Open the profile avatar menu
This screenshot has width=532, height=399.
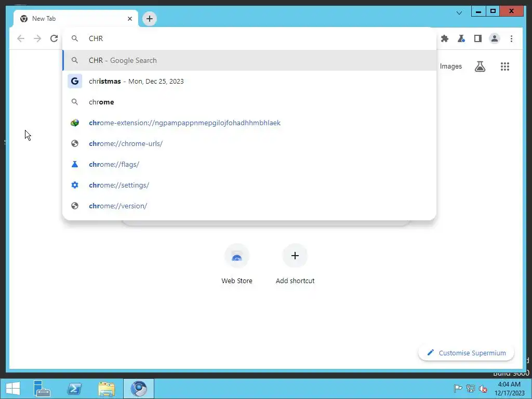495,38
